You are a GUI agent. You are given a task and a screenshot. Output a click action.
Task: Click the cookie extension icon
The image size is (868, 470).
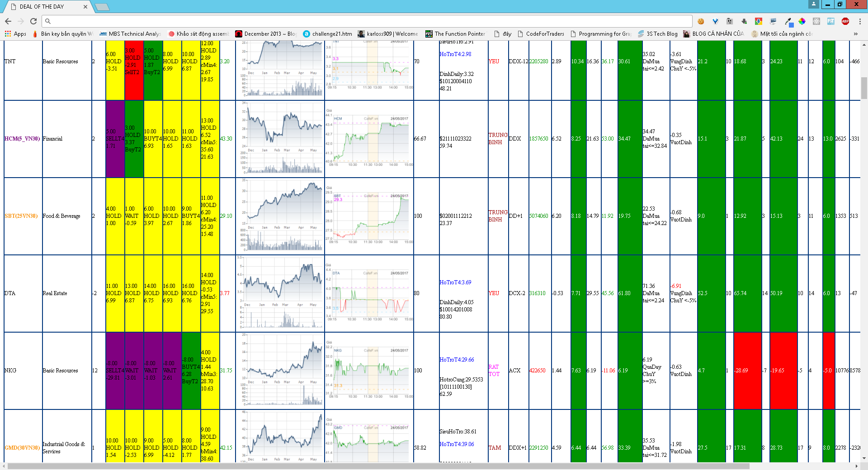click(701, 21)
